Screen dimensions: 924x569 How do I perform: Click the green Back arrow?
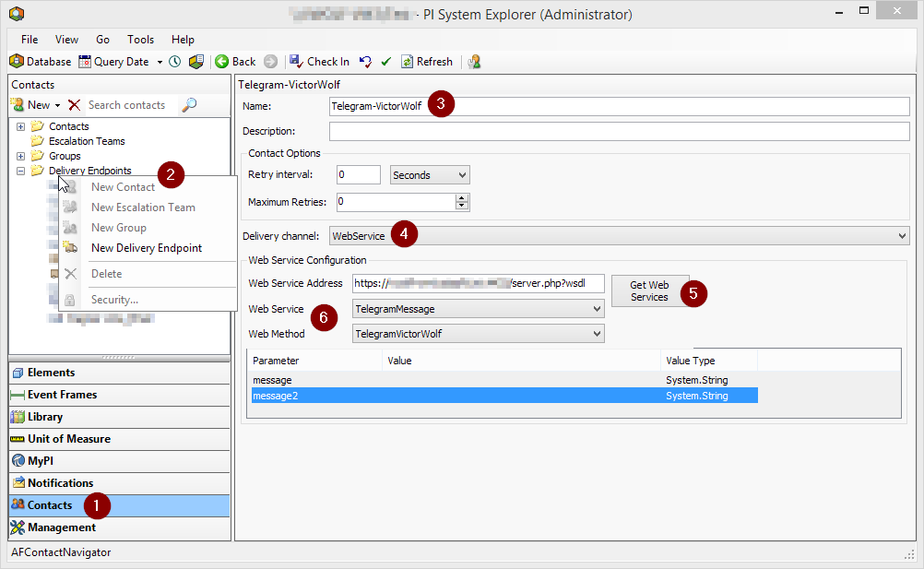coord(222,62)
